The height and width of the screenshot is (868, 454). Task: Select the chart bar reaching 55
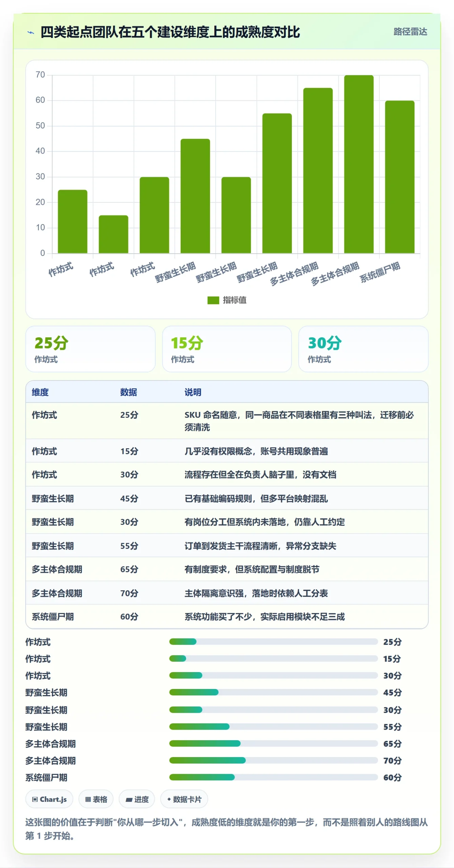[277, 183]
